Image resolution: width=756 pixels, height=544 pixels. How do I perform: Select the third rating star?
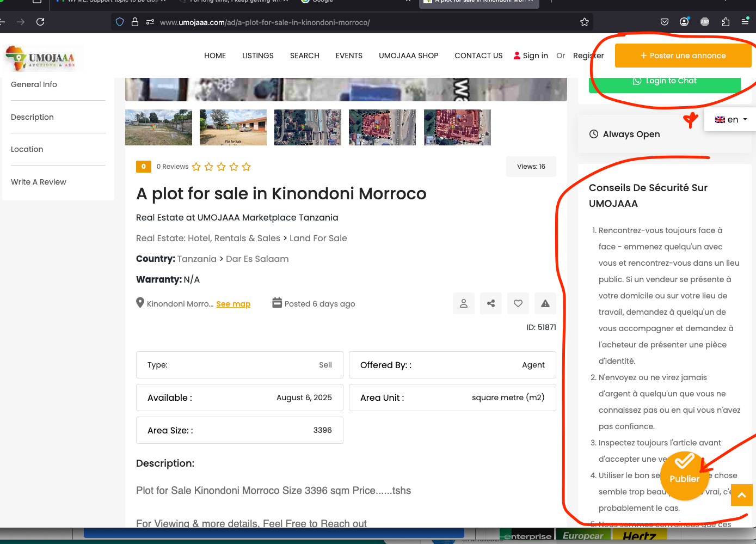coord(222,167)
